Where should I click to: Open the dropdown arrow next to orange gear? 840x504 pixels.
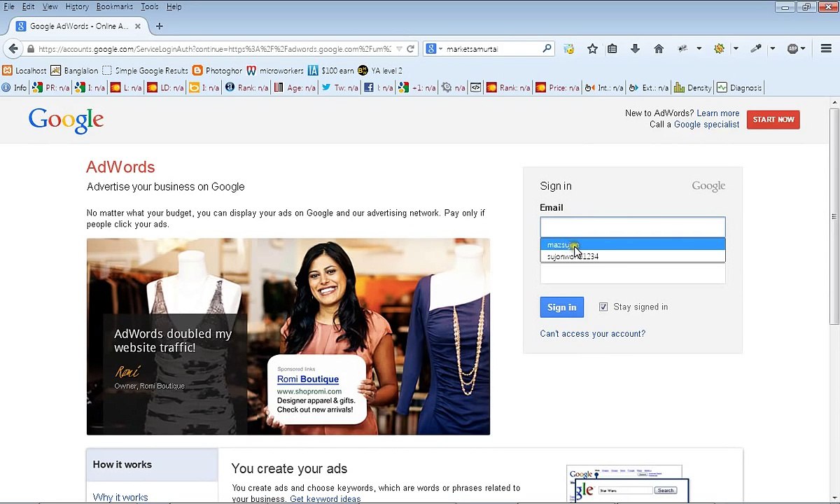point(735,49)
